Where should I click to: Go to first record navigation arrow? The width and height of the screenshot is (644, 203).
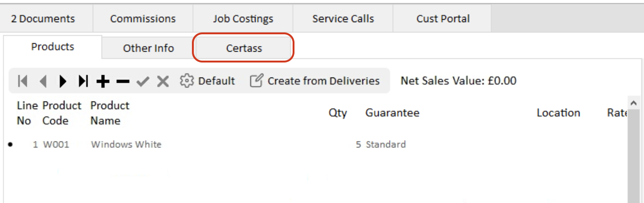tap(22, 81)
